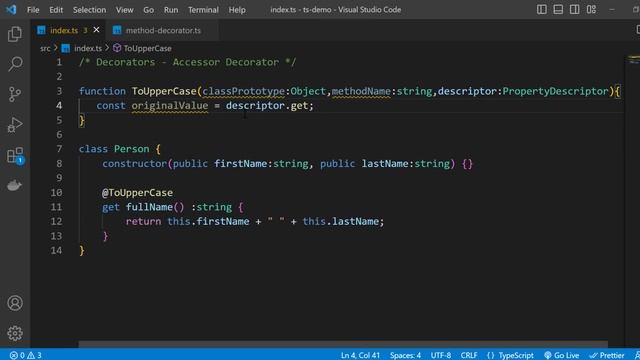Viewport: 640px width, 360px height.
Task: Open the Source Control view
Action: 15,94
